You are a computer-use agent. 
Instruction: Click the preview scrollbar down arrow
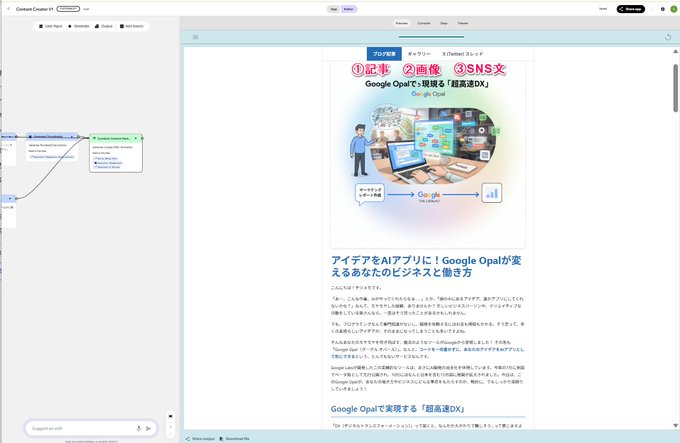point(675,426)
